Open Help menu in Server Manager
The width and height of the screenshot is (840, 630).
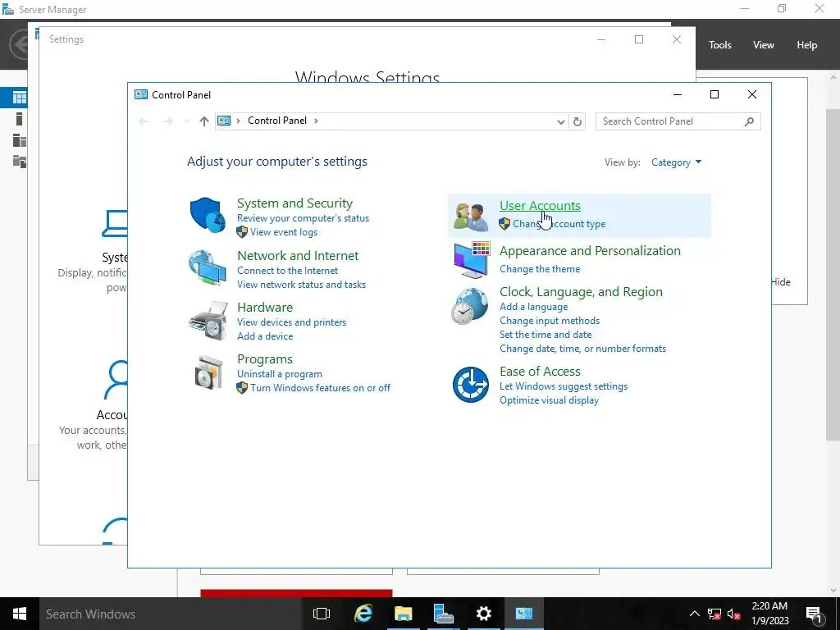pyautogui.click(x=807, y=45)
